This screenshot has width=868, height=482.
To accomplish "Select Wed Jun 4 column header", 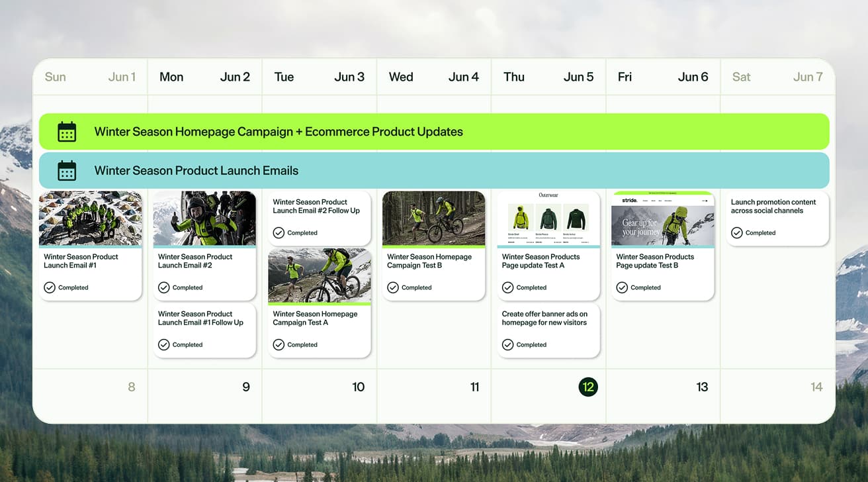I will (x=434, y=77).
